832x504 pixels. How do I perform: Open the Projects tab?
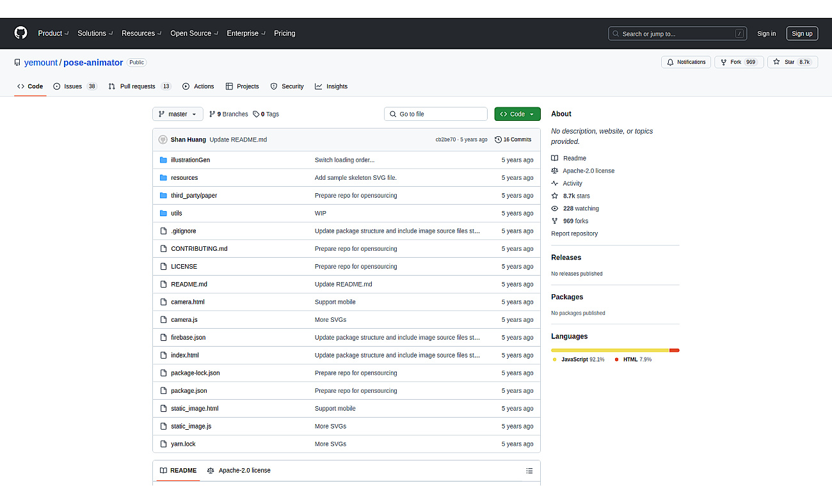pyautogui.click(x=242, y=86)
